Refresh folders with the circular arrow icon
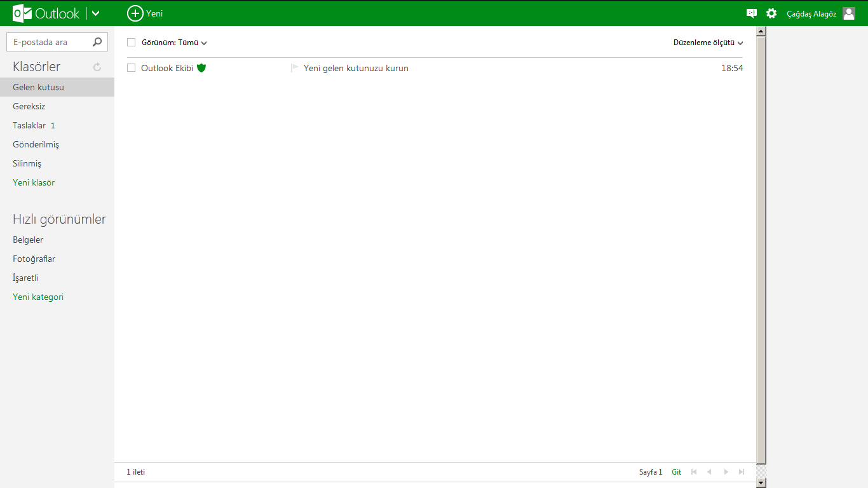This screenshot has width=868, height=488. pos(97,67)
